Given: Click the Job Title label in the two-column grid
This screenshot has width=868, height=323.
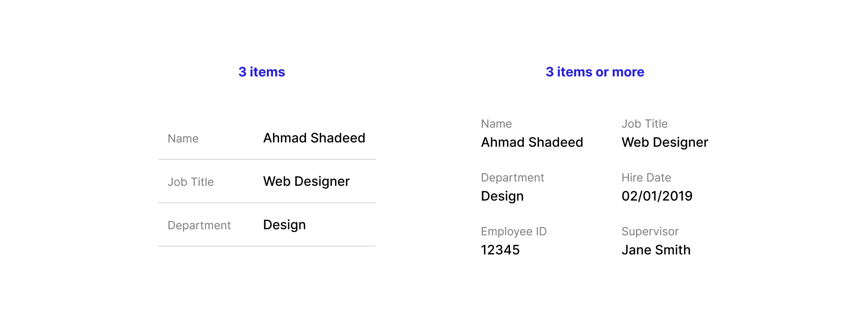Looking at the screenshot, I should 644,124.
